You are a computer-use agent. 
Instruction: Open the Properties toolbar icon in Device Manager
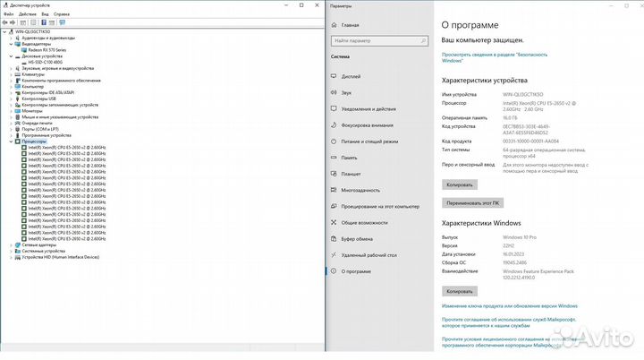(33, 22)
